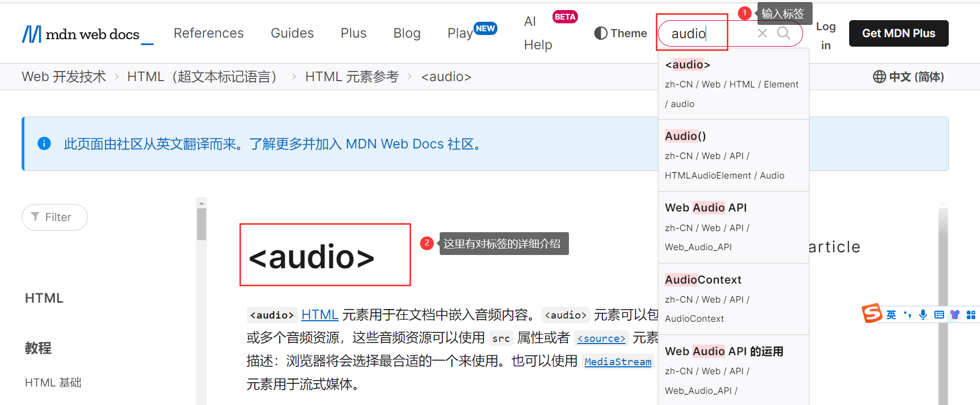Open the Plus menu

click(x=353, y=33)
